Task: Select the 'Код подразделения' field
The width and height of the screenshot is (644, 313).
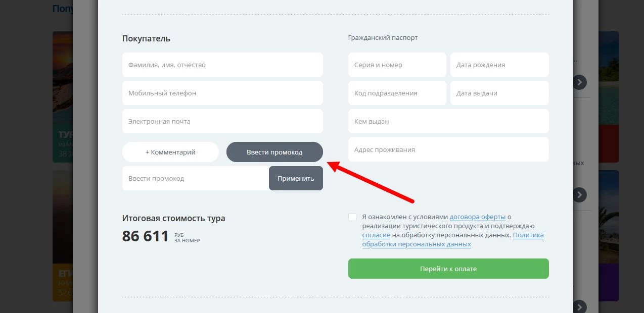Action: click(397, 93)
